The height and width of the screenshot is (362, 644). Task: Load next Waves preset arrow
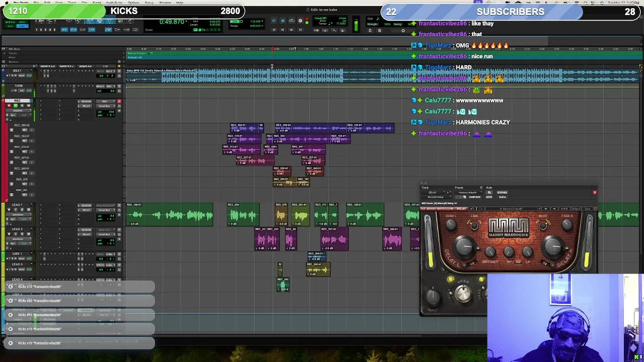(x=554, y=209)
